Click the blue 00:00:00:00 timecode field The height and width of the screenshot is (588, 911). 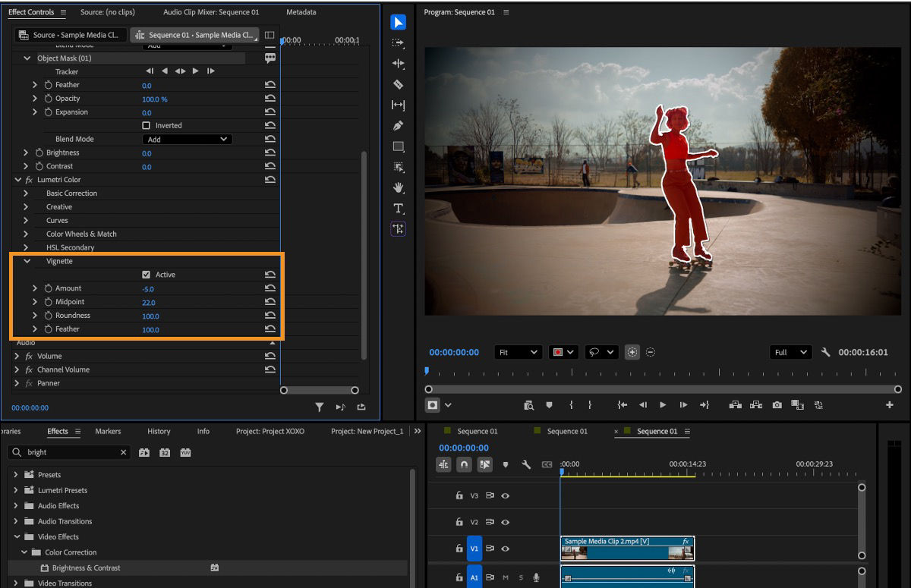point(455,351)
